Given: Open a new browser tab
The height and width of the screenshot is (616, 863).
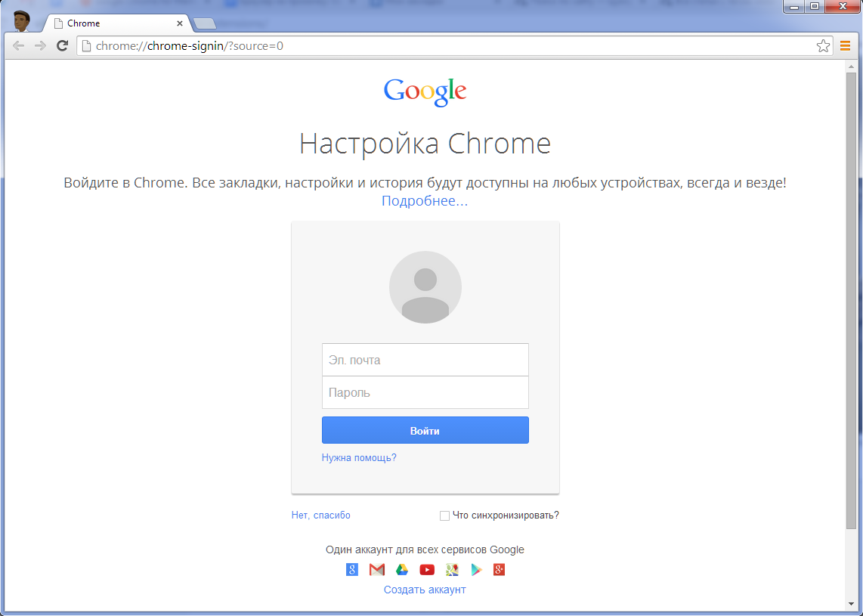Looking at the screenshot, I should 204,23.
